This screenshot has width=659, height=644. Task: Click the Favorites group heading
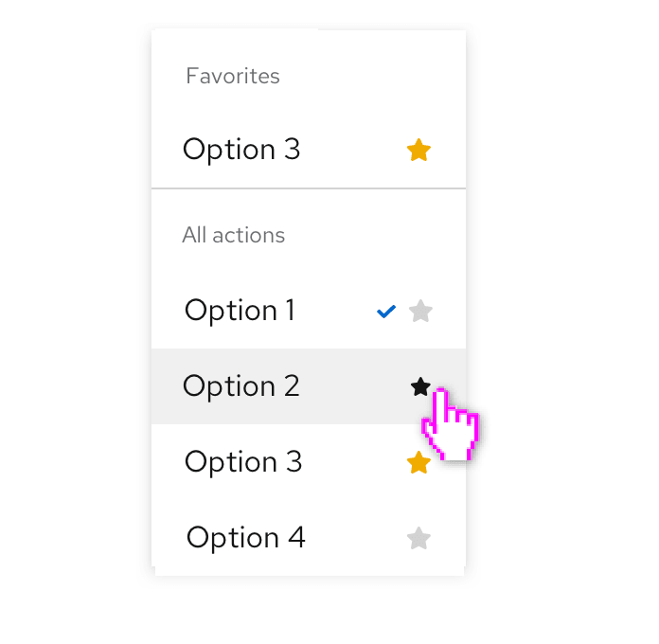(233, 76)
